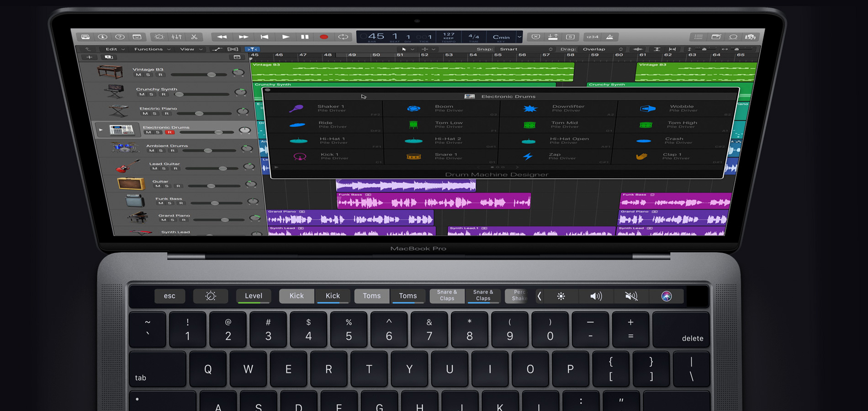The height and width of the screenshot is (411, 868).
Task: Toggle the Flex bowtie icon
Action: (x=233, y=49)
